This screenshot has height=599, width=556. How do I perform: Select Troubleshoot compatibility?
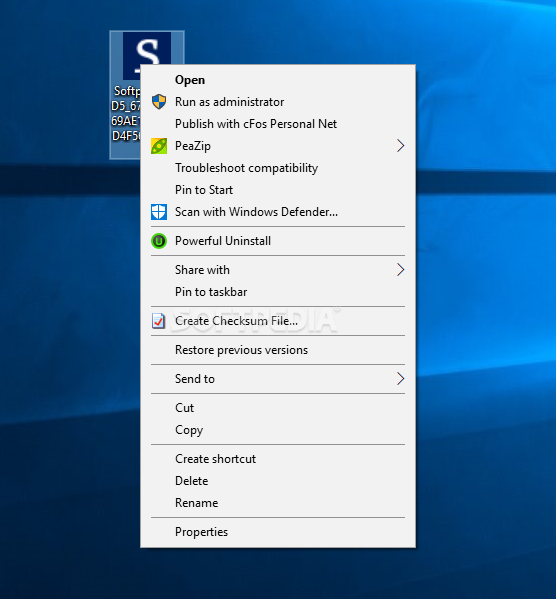click(278, 168)
